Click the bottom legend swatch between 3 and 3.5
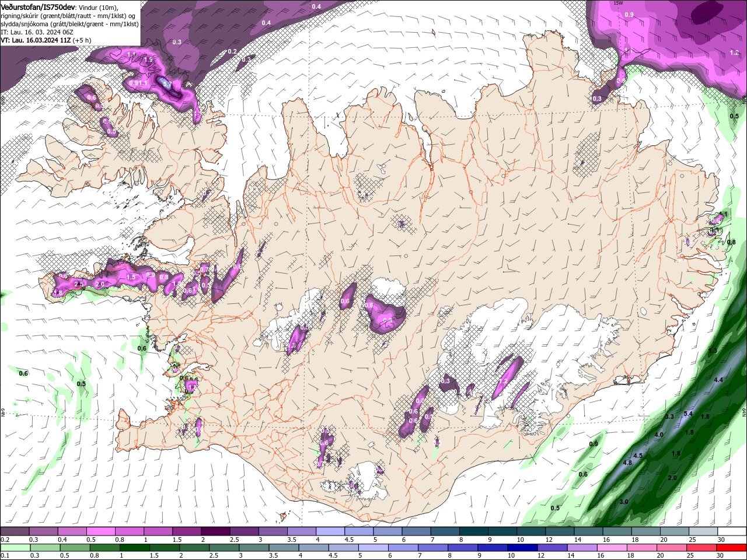The height and width of the screenshot is (560, 747). [253, 548]
